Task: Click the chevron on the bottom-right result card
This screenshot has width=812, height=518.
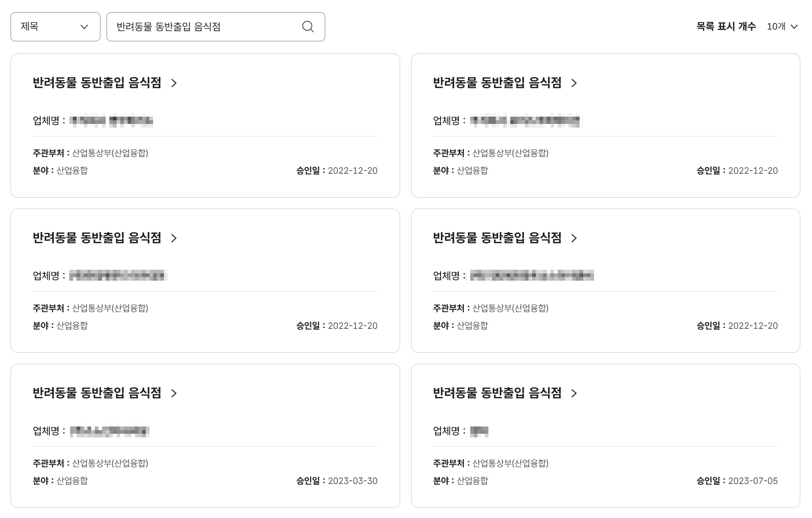Action: (x=574, y=393)
